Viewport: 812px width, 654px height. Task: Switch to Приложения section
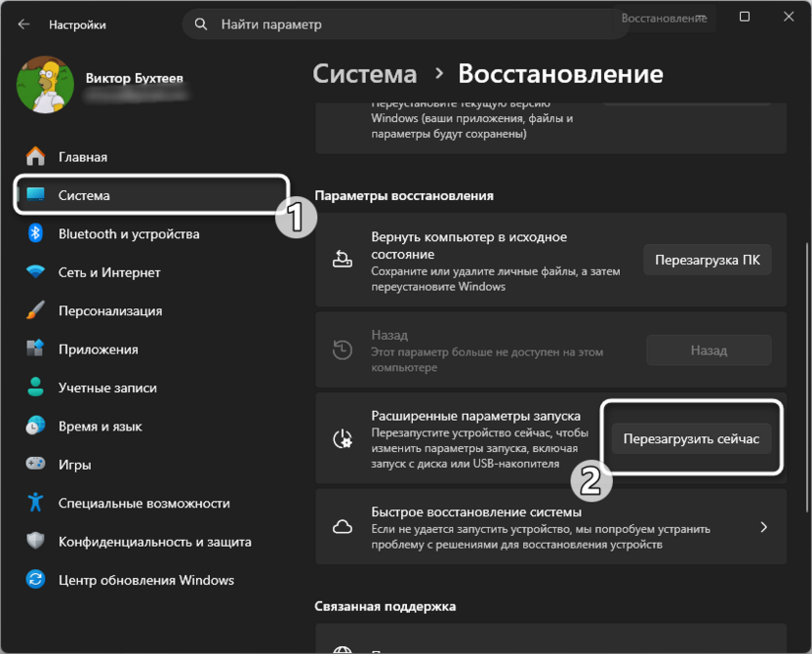(99, 349)
